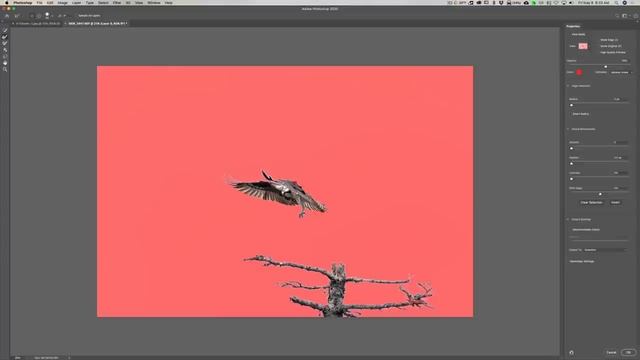Open the Image menu

pos(62,2)
